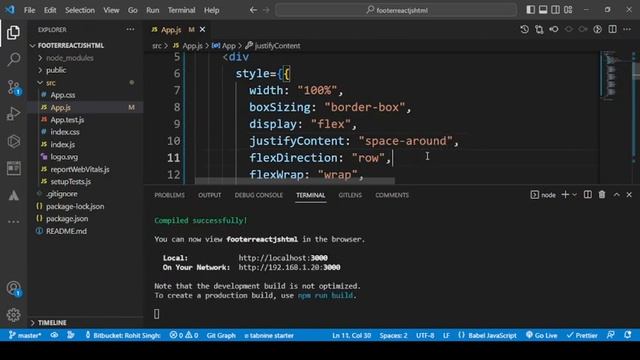Add a new terminal with plus icon
This screenshot has height=360, width=640.
click(565, 195)
